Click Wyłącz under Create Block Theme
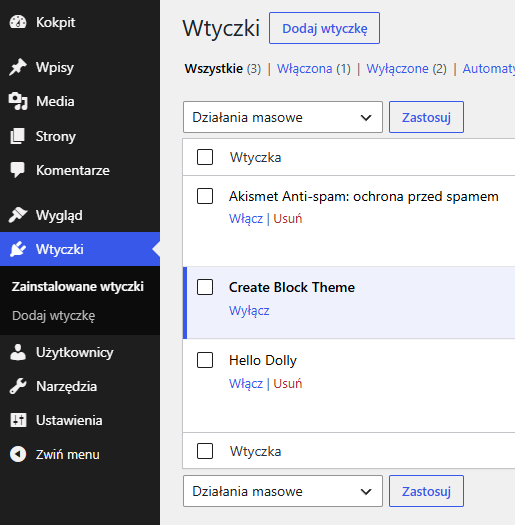 pyautogui.click(x=249, y=310)
